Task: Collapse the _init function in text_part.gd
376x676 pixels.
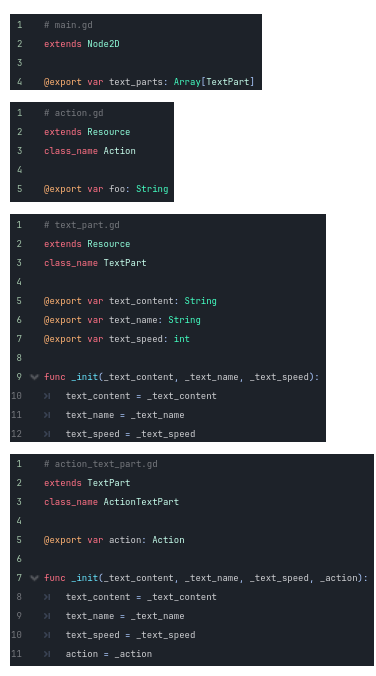Action: (34, 377)
